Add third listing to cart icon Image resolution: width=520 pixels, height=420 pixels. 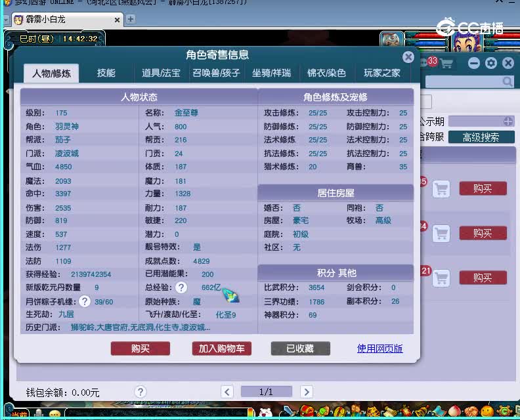click(x=441, y=278)
